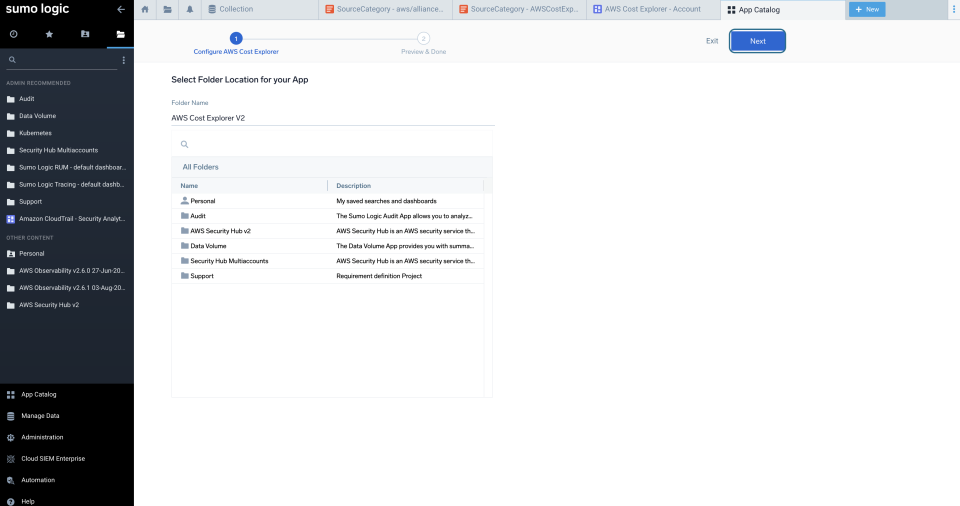Click the Administration gear icon
This screenshot has width=960, height=506.
pyautogui.click(x=10, y=437)
